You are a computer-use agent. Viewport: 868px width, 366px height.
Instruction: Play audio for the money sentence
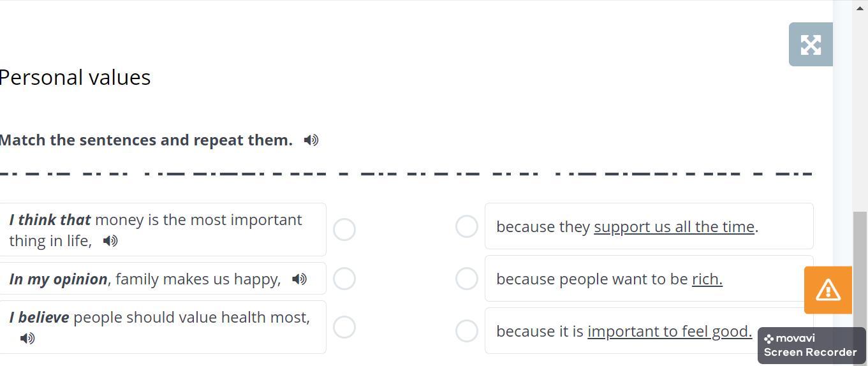point(110,241)
